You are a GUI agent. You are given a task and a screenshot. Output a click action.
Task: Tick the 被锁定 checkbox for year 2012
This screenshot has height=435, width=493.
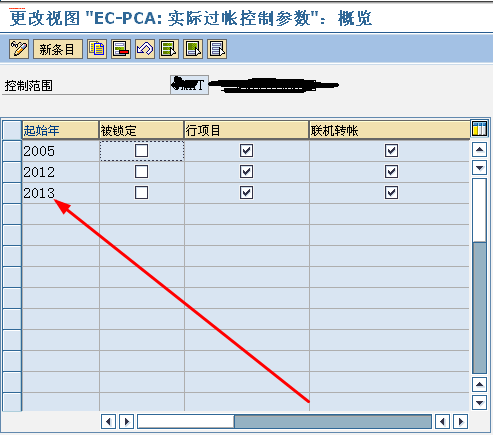(141, 172)
